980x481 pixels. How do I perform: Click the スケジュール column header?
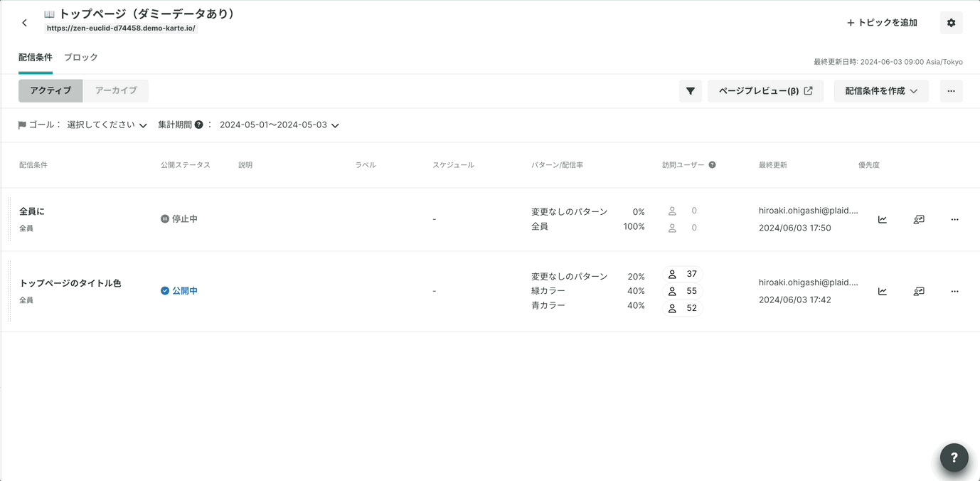pos(453,165)
